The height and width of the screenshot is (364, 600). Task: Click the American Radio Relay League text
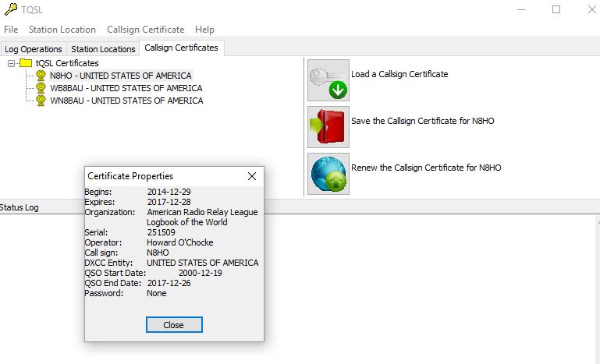[x=202, y=212]
